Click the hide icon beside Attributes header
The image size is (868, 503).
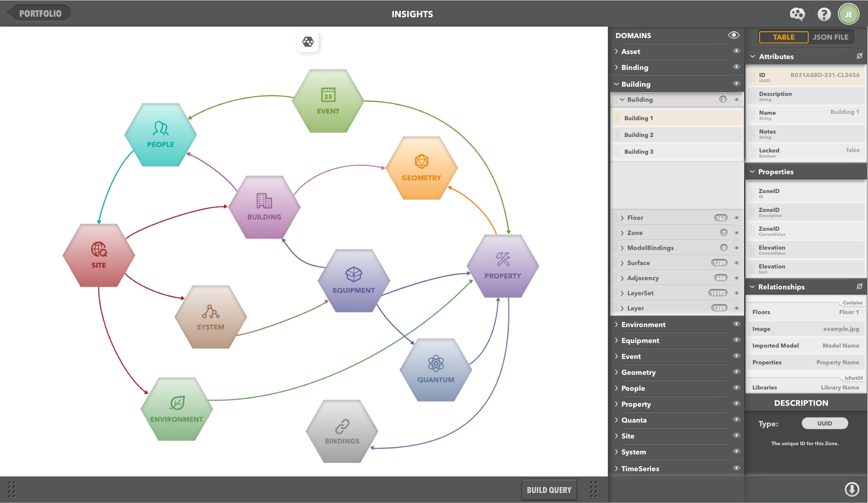click(859, 56)
